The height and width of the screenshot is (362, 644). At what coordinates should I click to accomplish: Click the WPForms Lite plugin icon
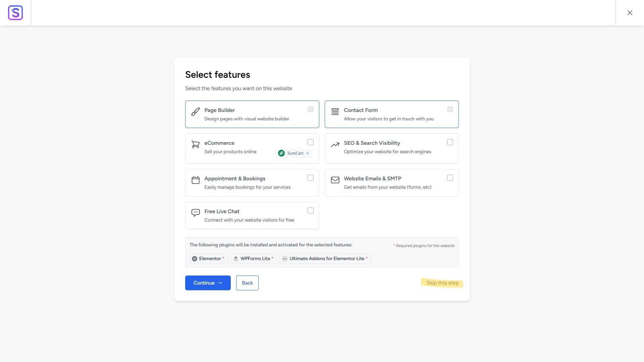[x=236, y=258]
